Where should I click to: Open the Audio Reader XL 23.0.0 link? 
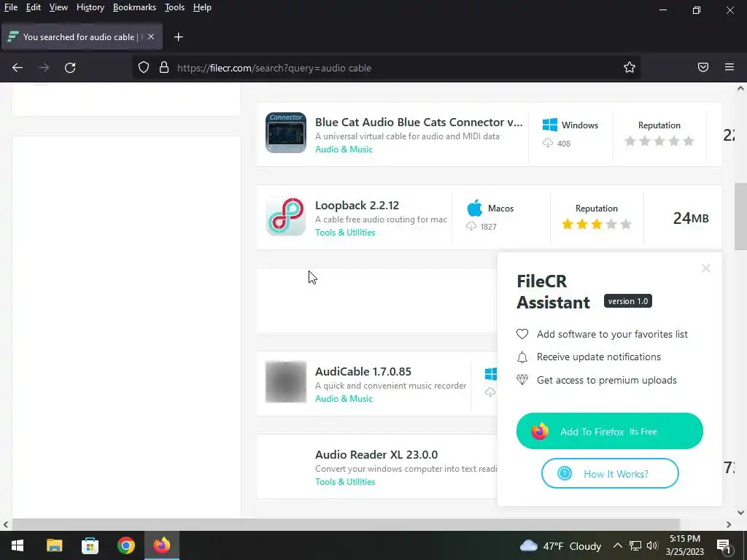pyautogui.click(x=376, y=454)
